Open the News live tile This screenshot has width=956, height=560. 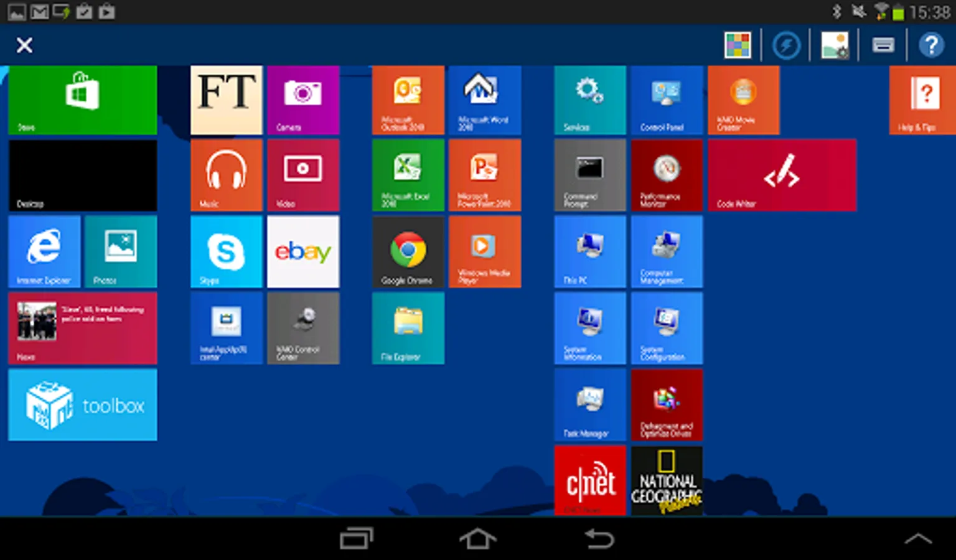[x=83, y=329]
